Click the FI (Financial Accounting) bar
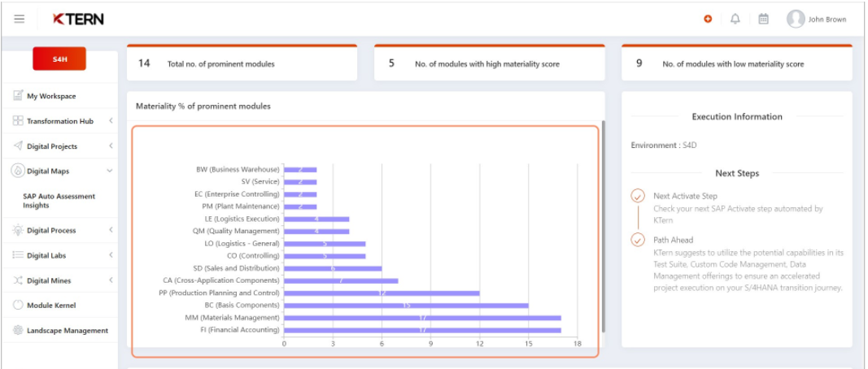 pos(422,330)
